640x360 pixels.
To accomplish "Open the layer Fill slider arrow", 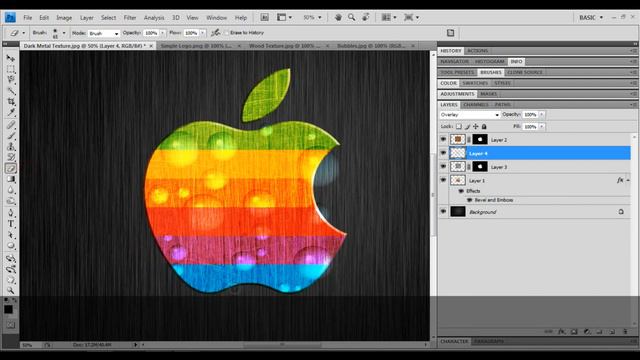I will pyautogui.click(x=542, y=127).
